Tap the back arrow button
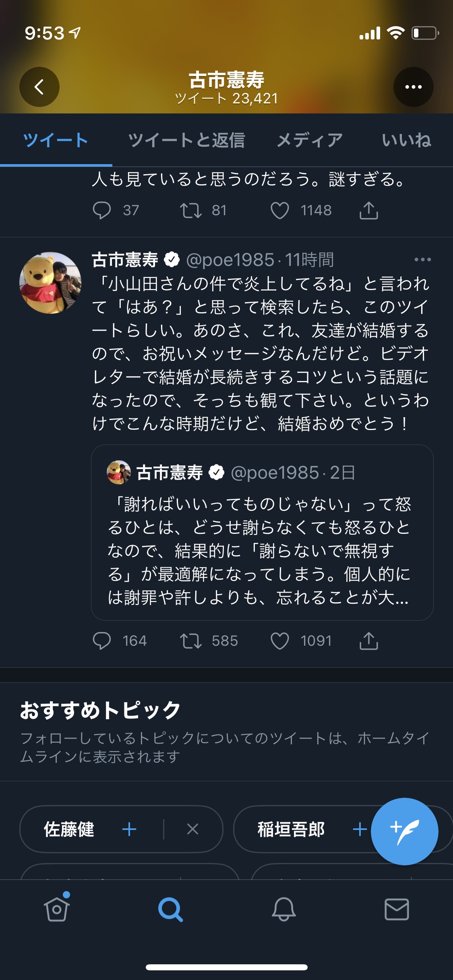Screen dimensions: 453x980 (39, 87)
